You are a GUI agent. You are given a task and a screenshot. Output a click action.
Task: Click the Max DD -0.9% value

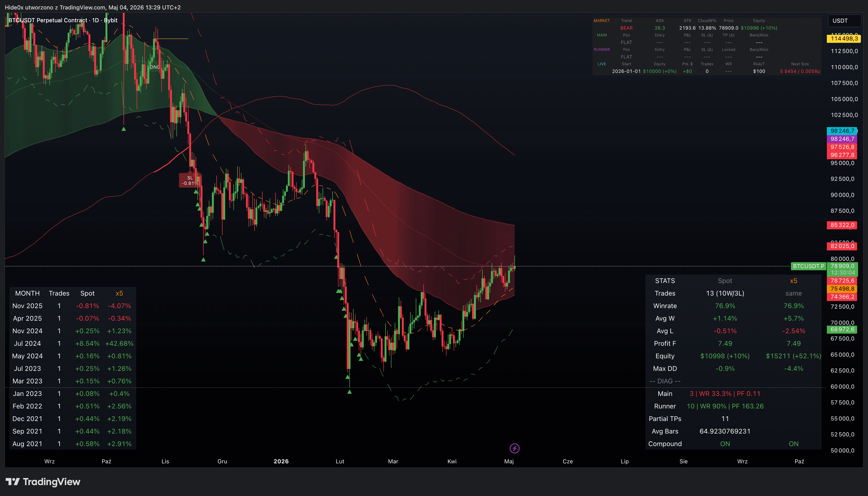pyautogui.click(x=725, y=369)
